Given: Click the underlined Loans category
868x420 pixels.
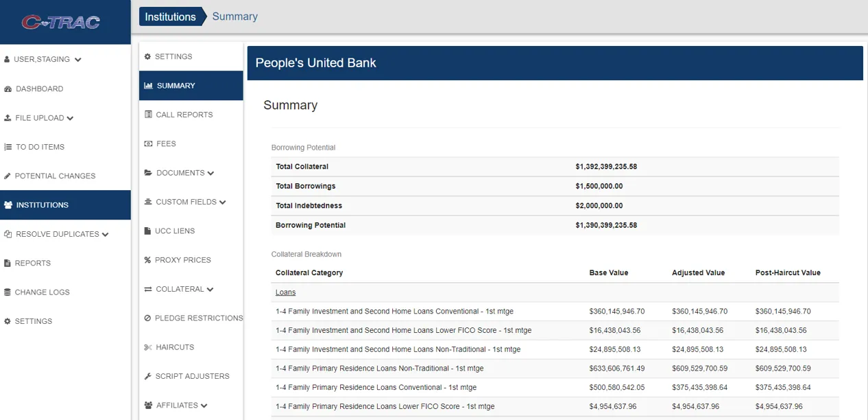Looking at the screenshot, I should pyautogui.click(x=285, y=292).
